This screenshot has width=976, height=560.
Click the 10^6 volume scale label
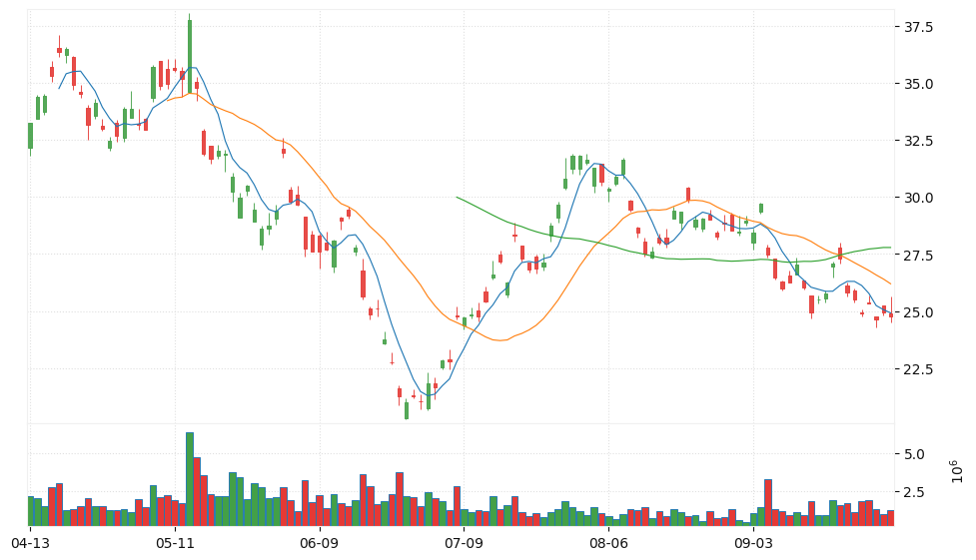click(x=957, y=471)
